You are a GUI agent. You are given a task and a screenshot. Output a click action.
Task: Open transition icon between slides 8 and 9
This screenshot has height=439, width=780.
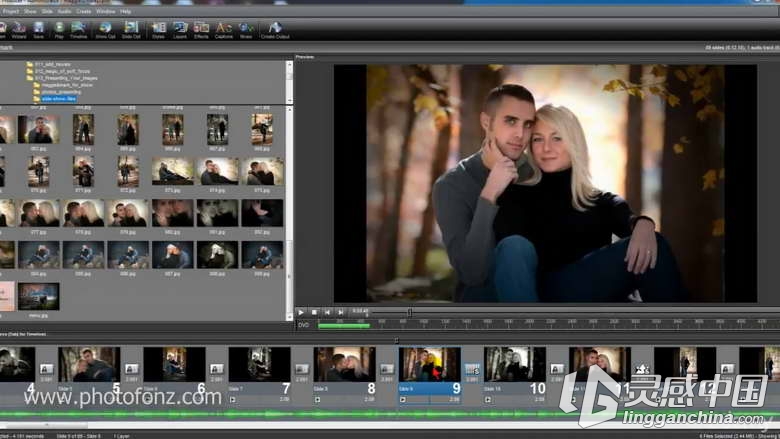coord(387,369)
